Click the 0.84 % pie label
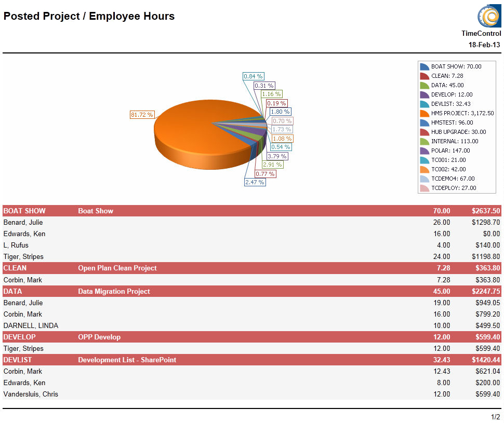 coord(253,76)
